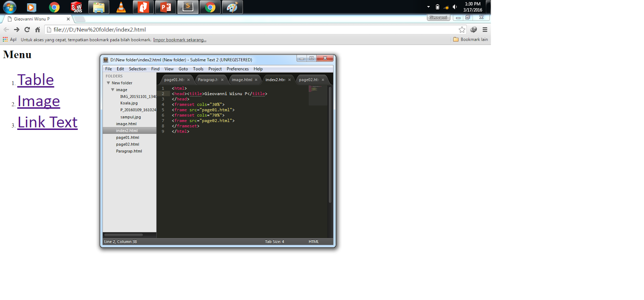The width and height of the screenshot is (644, 300).
Task: Click the sidebar horizontal scrollbar
Action: pyautogui.click(x=124, y=235)
